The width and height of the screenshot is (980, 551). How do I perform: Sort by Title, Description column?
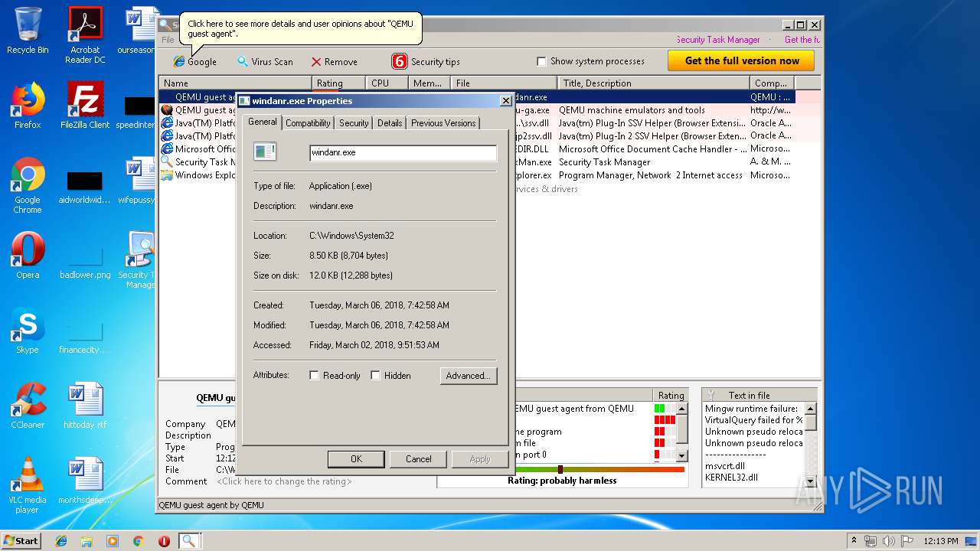(x=653, y=83)
